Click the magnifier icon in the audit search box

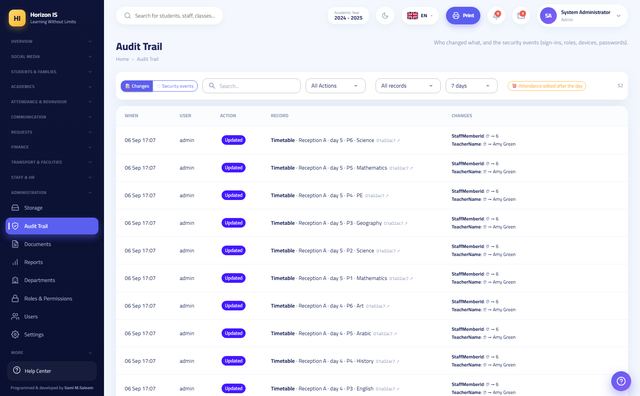(x=212, y=86)
